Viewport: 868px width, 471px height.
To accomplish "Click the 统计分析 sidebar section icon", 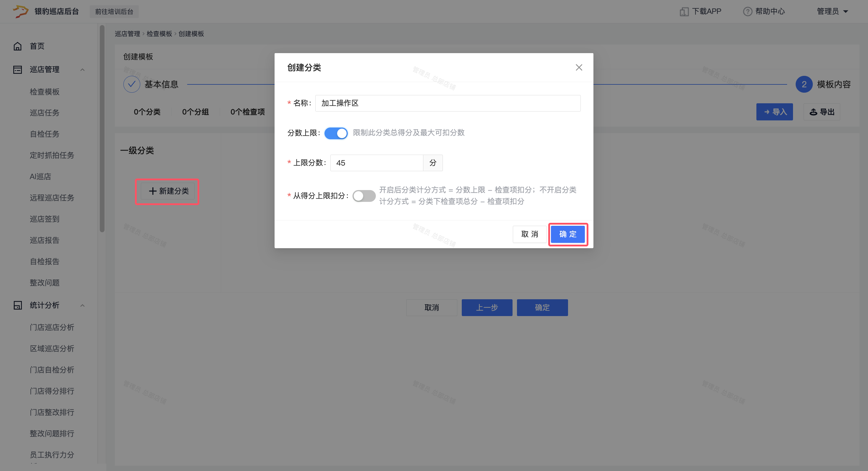I will [17, 305].
